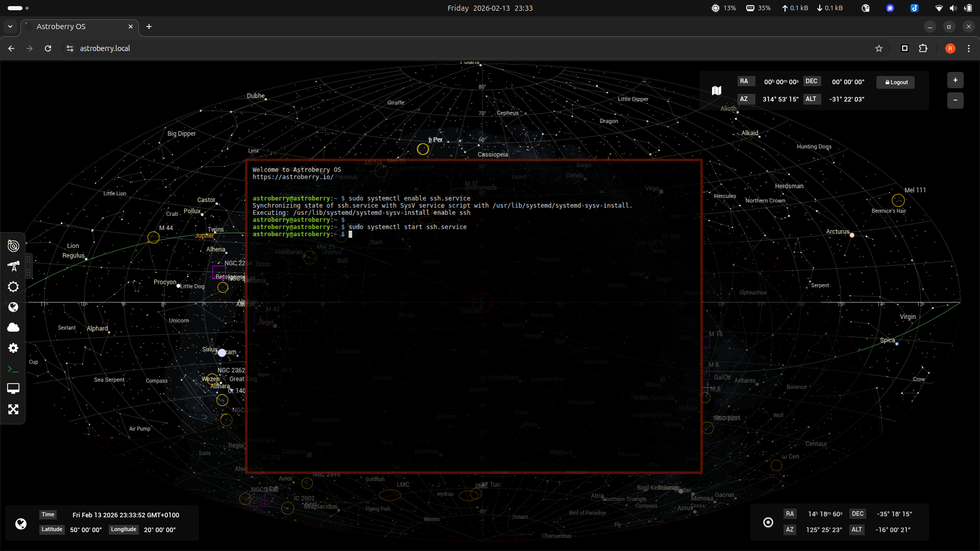This screenshot has height=551, width=980.
Task: Toggle the green terminal icon
Action: point(13,369)
